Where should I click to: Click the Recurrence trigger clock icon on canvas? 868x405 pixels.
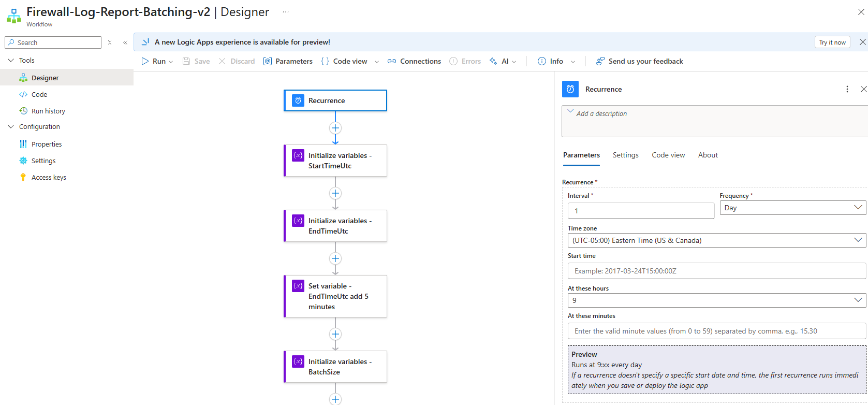[298, 100]
